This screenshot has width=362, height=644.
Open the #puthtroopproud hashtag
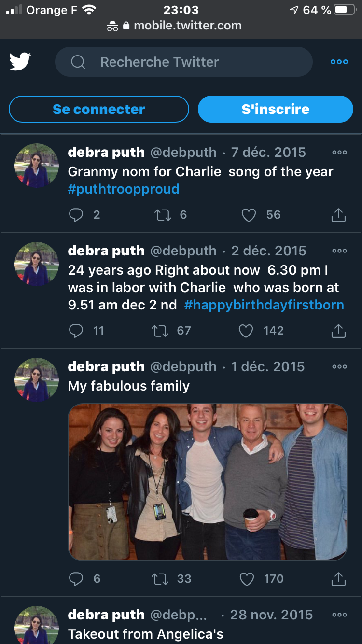(124, 189)
